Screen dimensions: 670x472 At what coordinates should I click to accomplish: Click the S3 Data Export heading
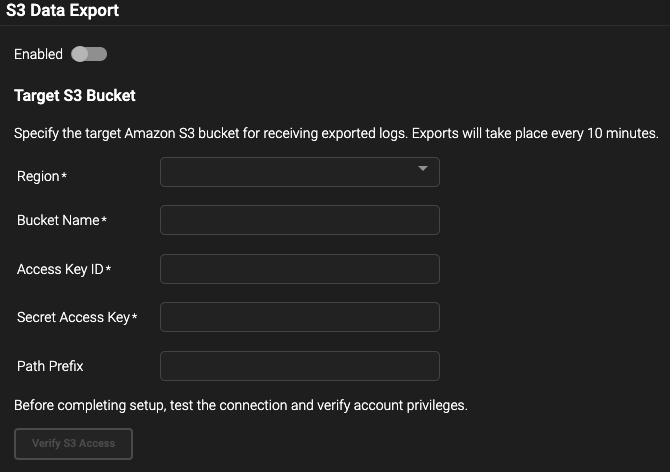(x=62, y=11)
